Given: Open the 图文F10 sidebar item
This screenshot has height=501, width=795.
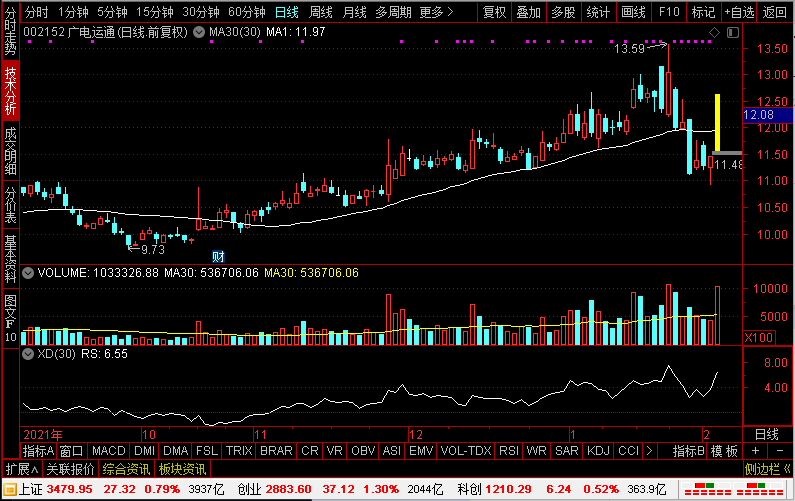Looking at the screenshot, I should point(10,319).
